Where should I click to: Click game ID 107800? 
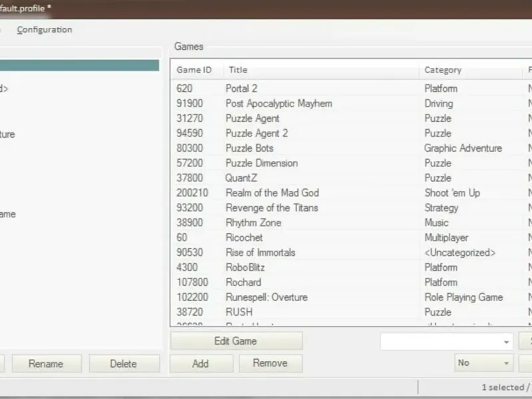point(192,283)
